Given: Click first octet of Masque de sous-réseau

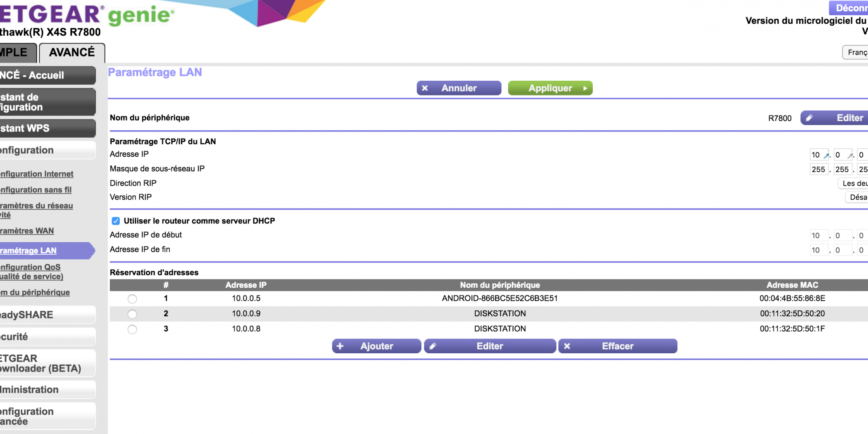Looking at the screenshot, I should 819,170.
